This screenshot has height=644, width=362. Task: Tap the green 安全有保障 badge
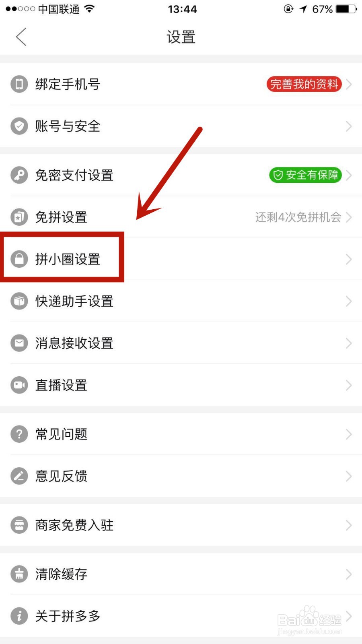pyautogui.click(x=305, y=175)
